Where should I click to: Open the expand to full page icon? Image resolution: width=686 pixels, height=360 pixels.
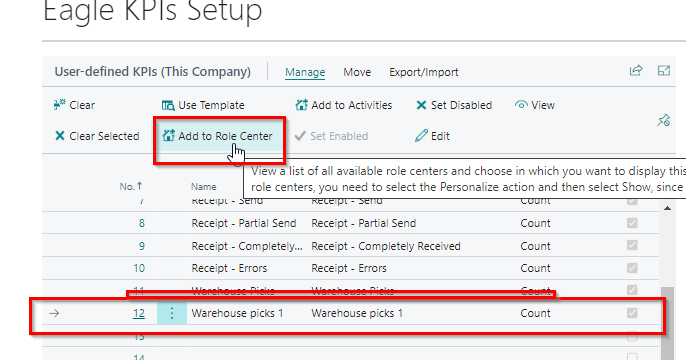tap(664, 70)
